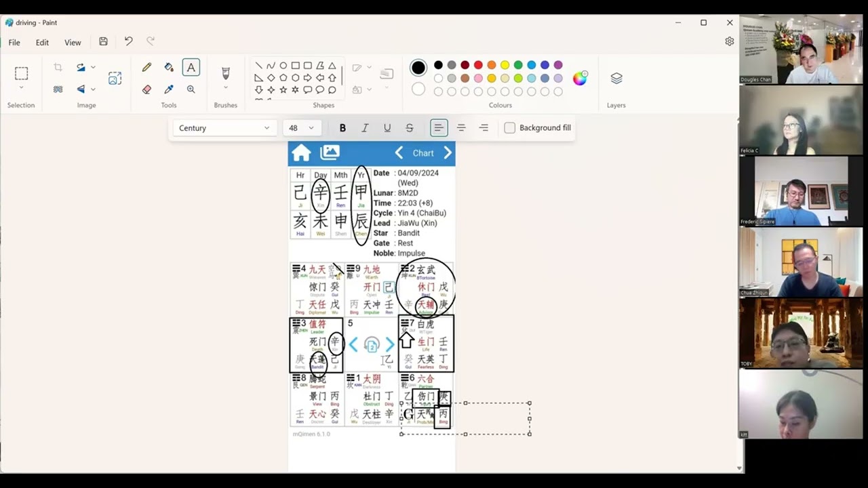Open the View menu
Image resolution: width=868 pixels, height=488 pixels.
[x=73, y=42]
